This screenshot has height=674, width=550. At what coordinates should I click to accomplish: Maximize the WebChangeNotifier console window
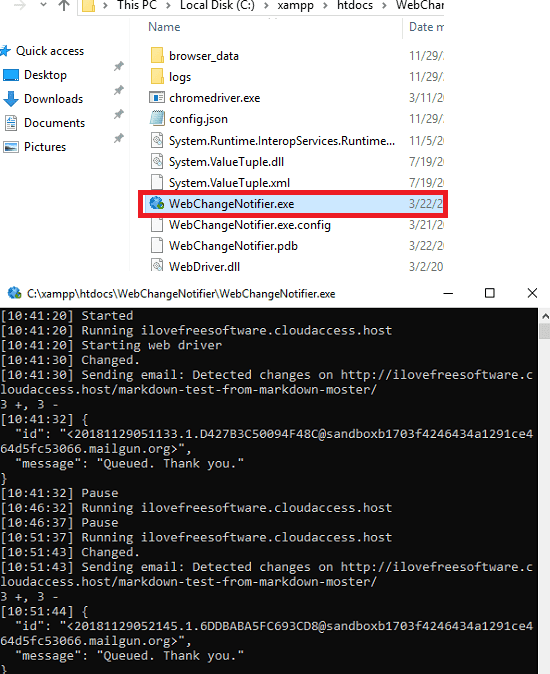point(490,293)
